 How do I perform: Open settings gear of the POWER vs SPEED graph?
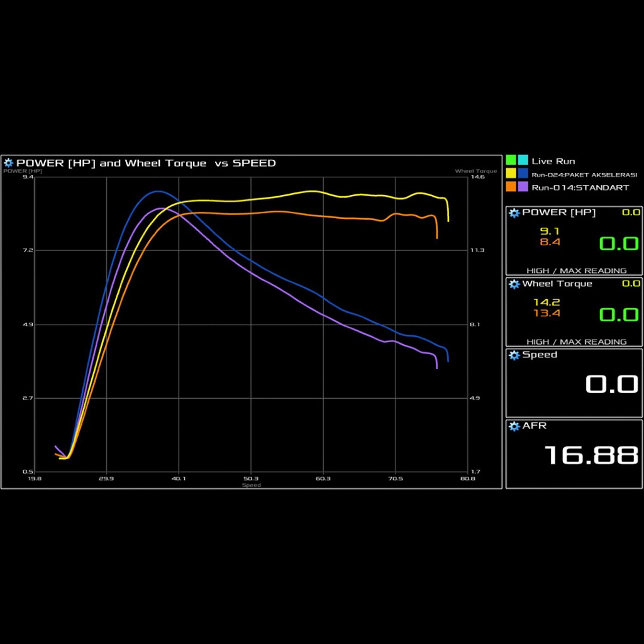(8, 163)
